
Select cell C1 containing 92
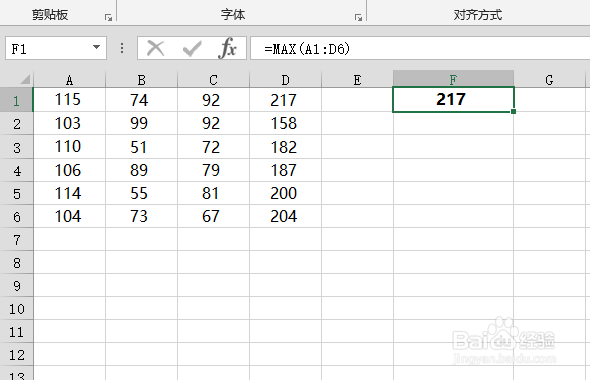click(213, 100)
